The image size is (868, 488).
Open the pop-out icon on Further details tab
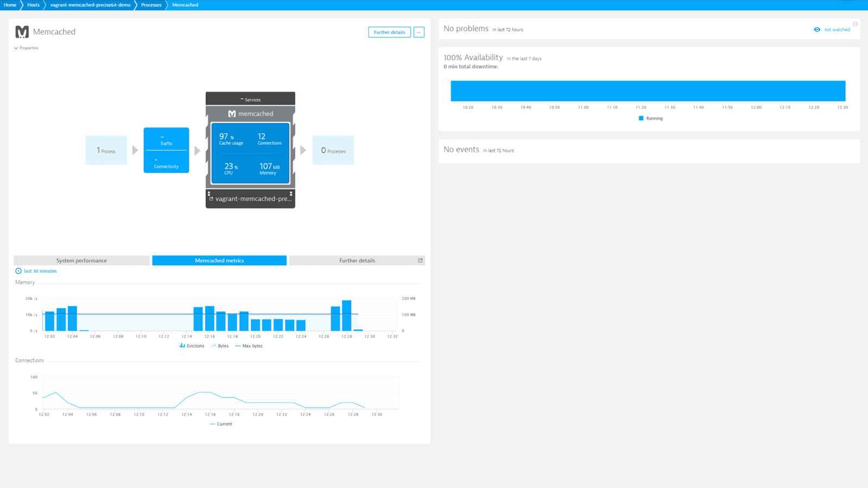coord(420,260)
